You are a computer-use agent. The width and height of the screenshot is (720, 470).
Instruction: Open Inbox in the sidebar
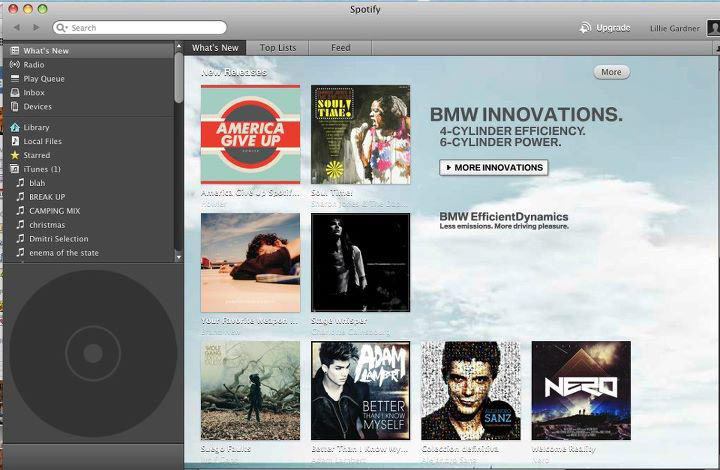(x=89, y=92)
